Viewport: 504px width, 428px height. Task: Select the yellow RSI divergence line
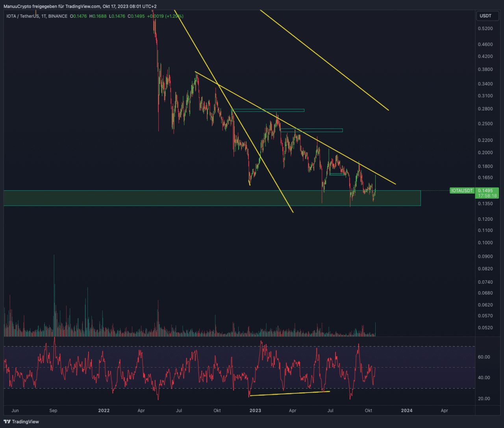coord(289,393)
